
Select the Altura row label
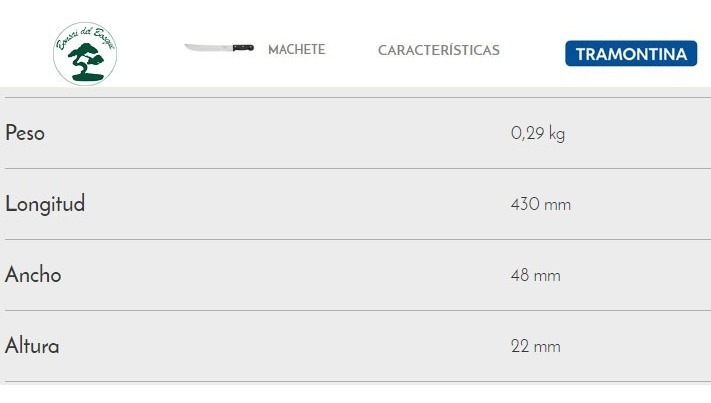click(x=32, y=347)
